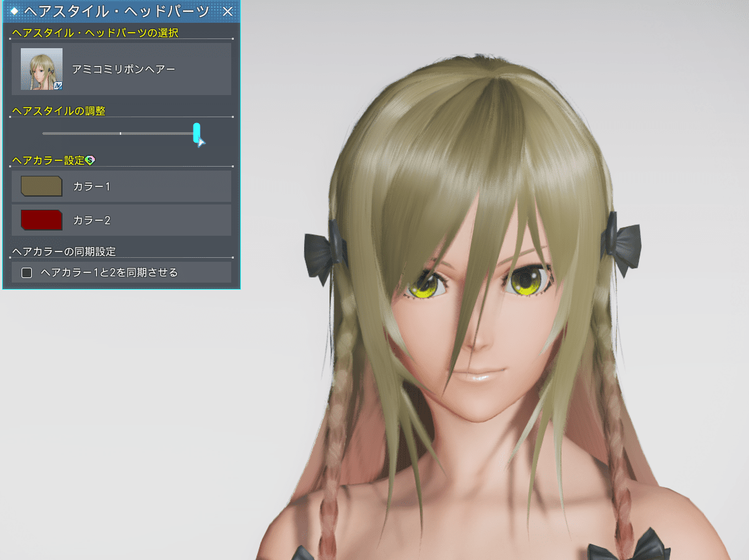Click the アミコミリボンヘアー hairstyle thumbnail
Viewport: 749px width, 560px height.
(42, 69)
